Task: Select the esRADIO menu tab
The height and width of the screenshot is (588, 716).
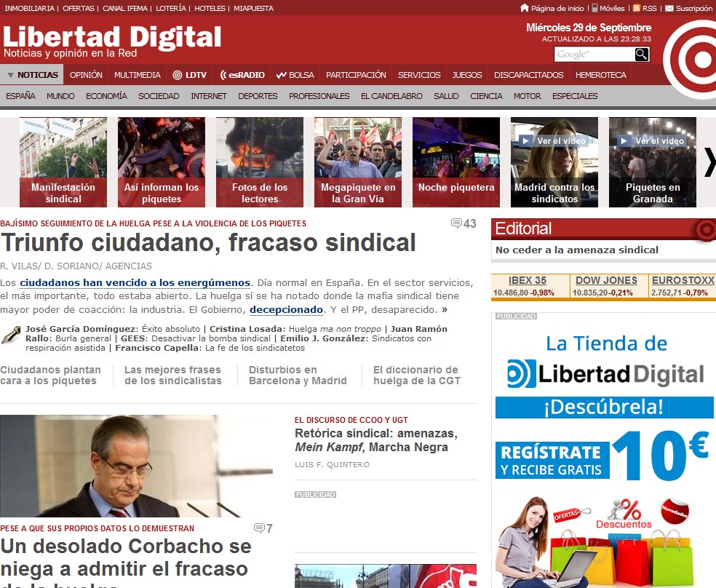Action: [242, 75]
